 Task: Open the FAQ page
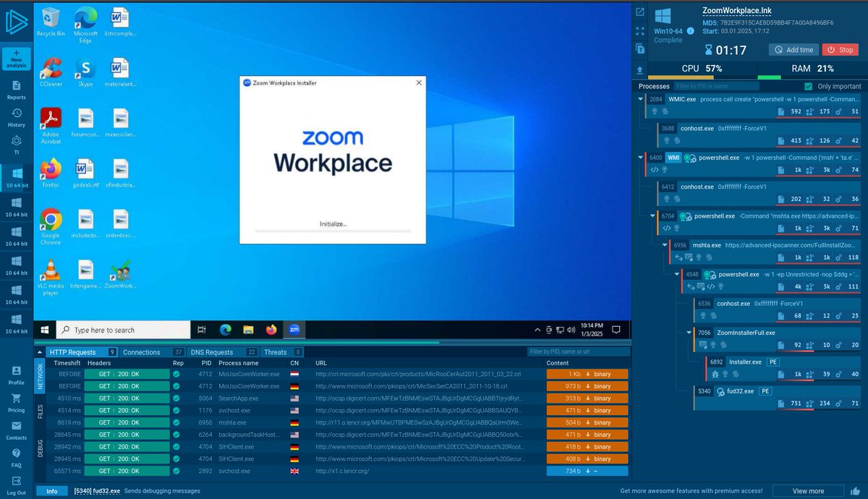(x=16, y=458)
